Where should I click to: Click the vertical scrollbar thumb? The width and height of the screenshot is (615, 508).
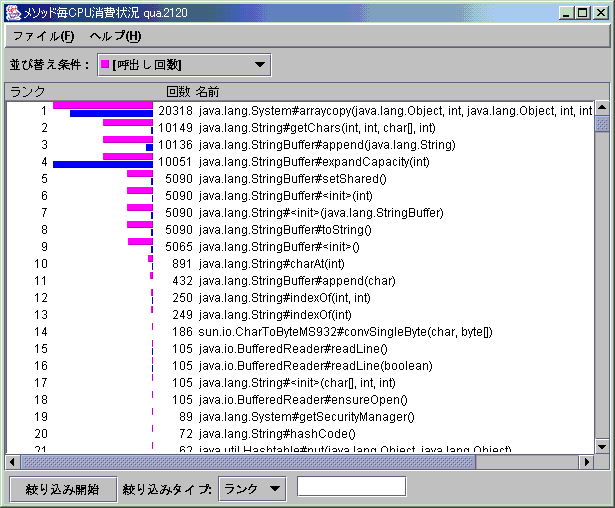pos(602,124)
